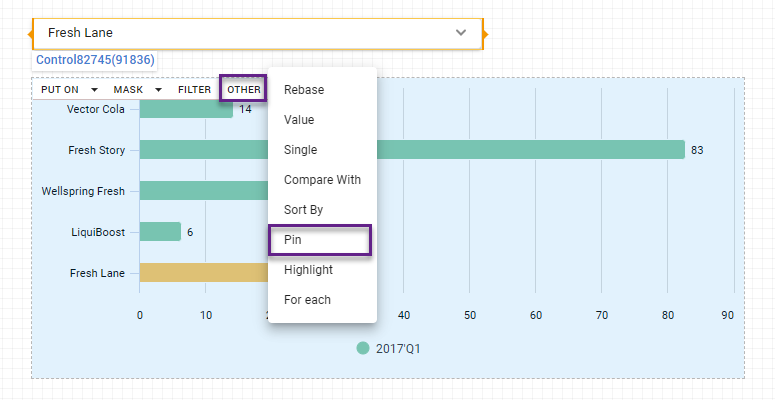Click the OTHER toolbar button
Viewport: 775px width, 400px height.
[x=244, y=90]
